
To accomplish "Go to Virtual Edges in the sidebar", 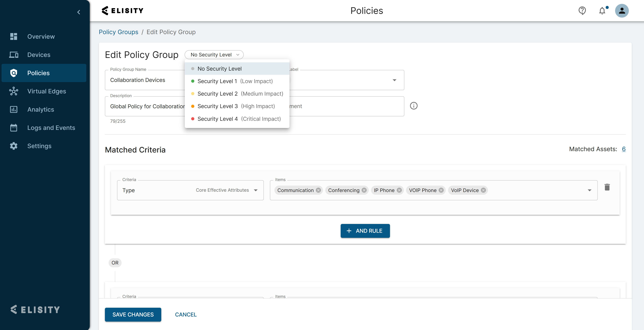I will 46,91.
